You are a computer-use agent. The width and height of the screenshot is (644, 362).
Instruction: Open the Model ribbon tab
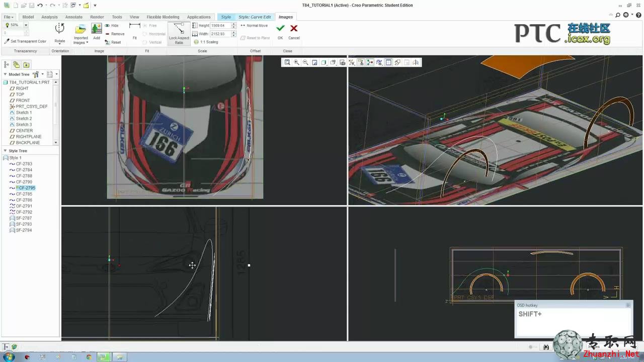28,17
